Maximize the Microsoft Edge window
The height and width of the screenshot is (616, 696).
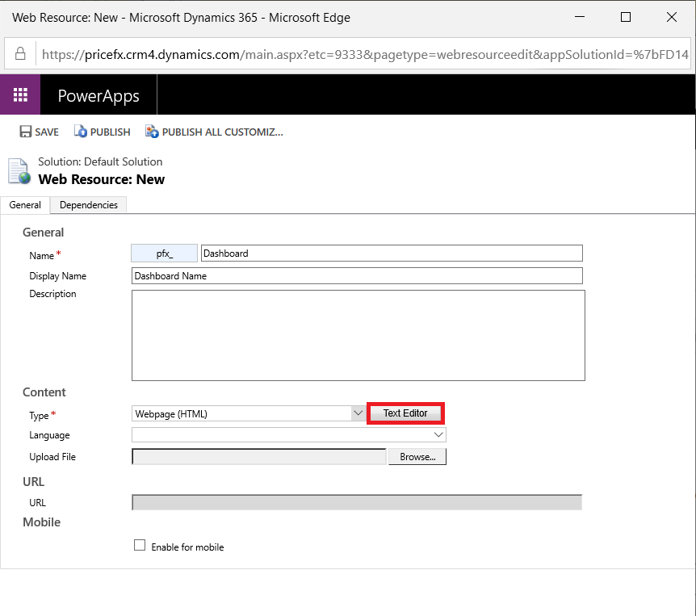point(626,17)
